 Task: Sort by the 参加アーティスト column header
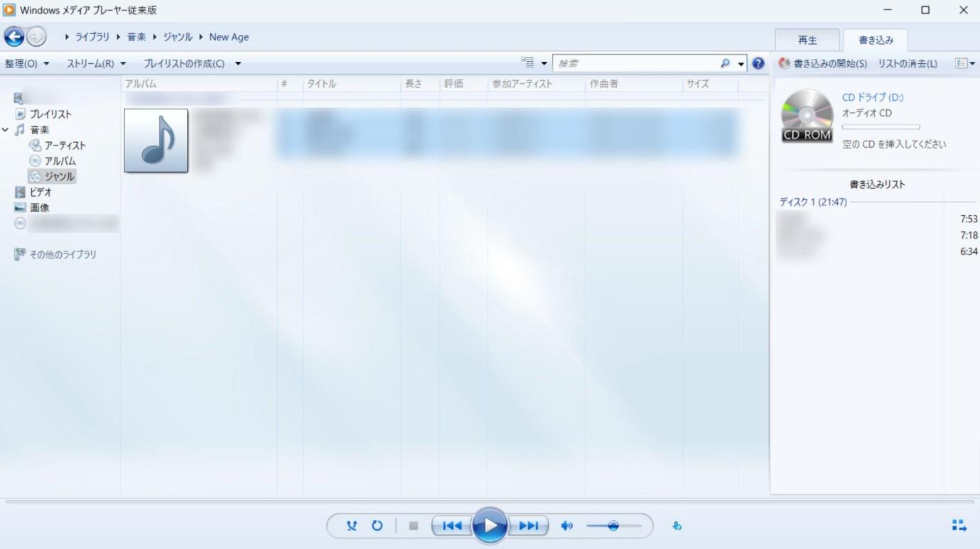537,84
